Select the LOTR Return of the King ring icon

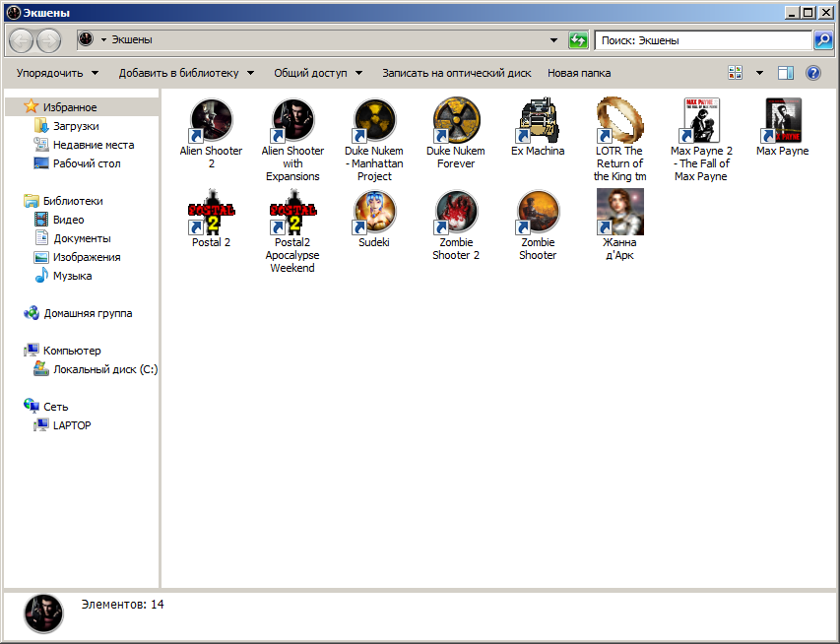point(619,120)
